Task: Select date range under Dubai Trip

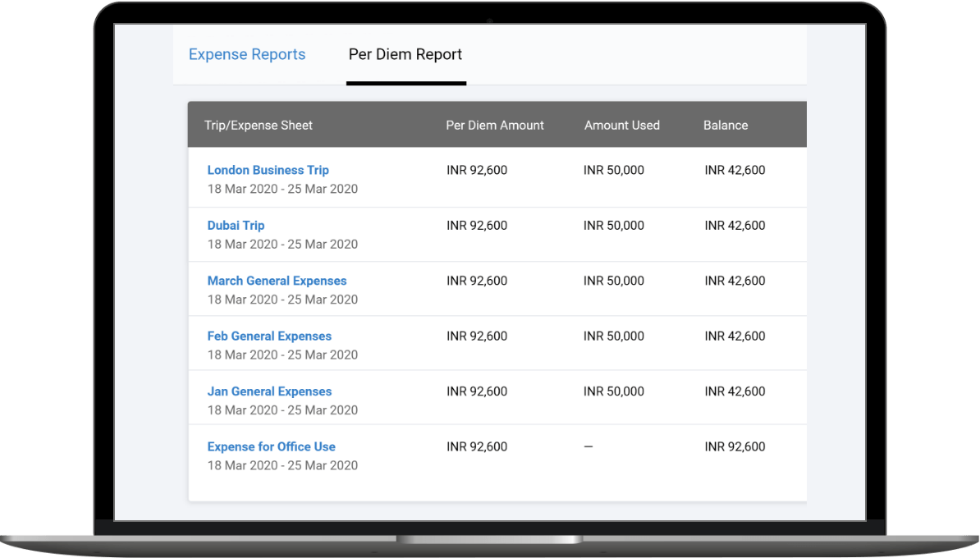Action: [282, 245]
